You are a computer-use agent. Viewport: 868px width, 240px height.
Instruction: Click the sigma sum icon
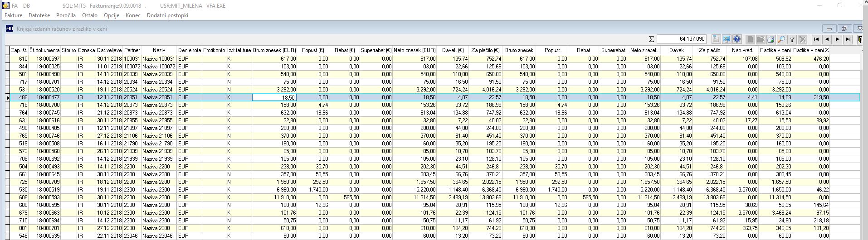point(651,39)
